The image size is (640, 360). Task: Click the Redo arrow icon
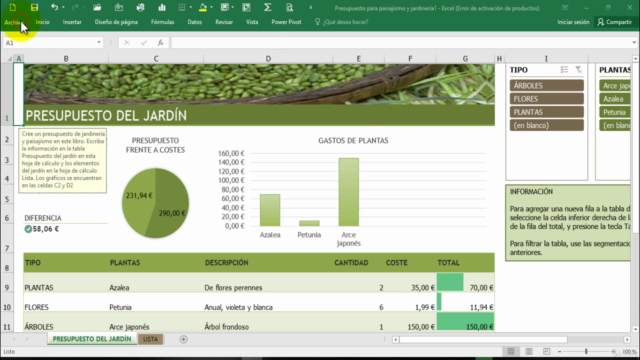pos(75,7)
